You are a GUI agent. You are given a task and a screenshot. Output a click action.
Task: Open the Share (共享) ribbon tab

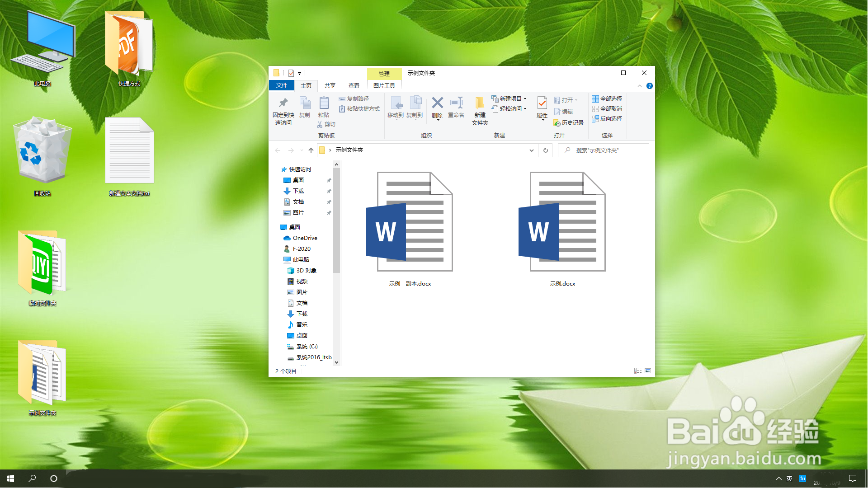coord(330,86)
